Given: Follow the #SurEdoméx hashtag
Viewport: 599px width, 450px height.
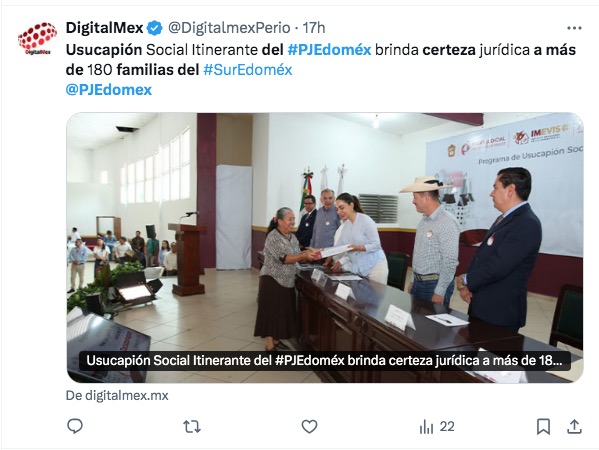Looking at the screenshot, I should point(248,70).
